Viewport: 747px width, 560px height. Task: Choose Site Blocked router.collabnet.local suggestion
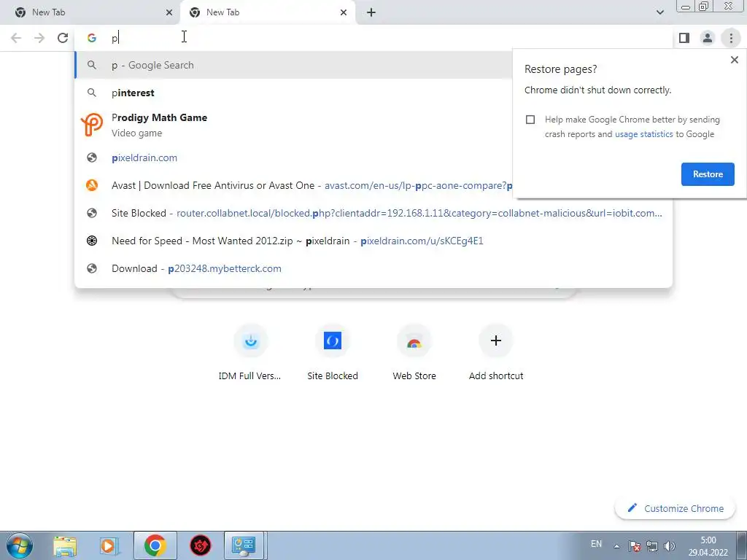[x=373, y=213]
